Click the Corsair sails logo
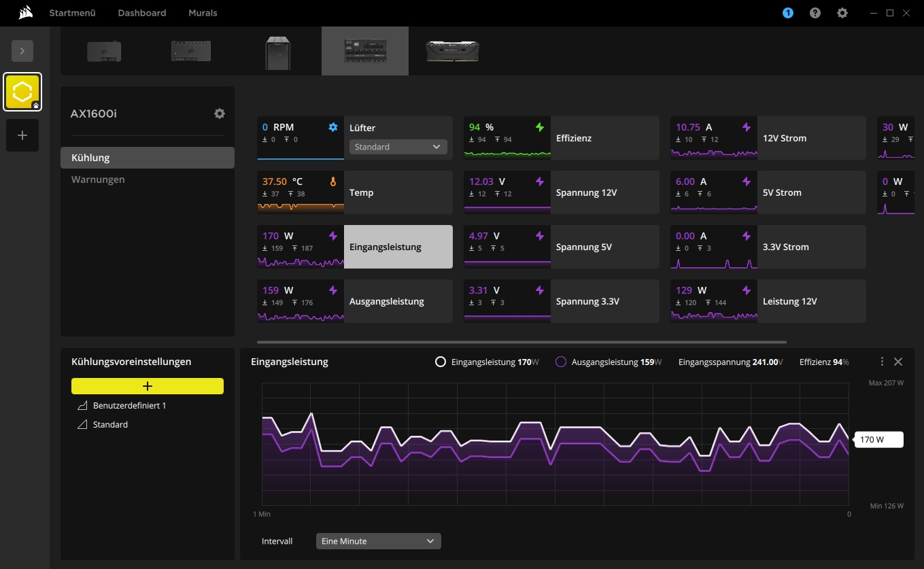The height and width of the screenshot is (569, 924). [26, 13]
